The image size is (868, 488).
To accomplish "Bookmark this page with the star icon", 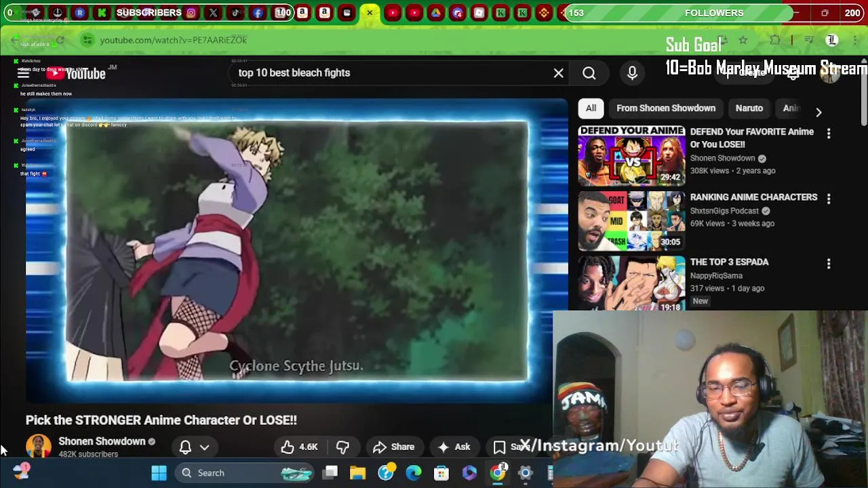I will (x=743, y=41).
